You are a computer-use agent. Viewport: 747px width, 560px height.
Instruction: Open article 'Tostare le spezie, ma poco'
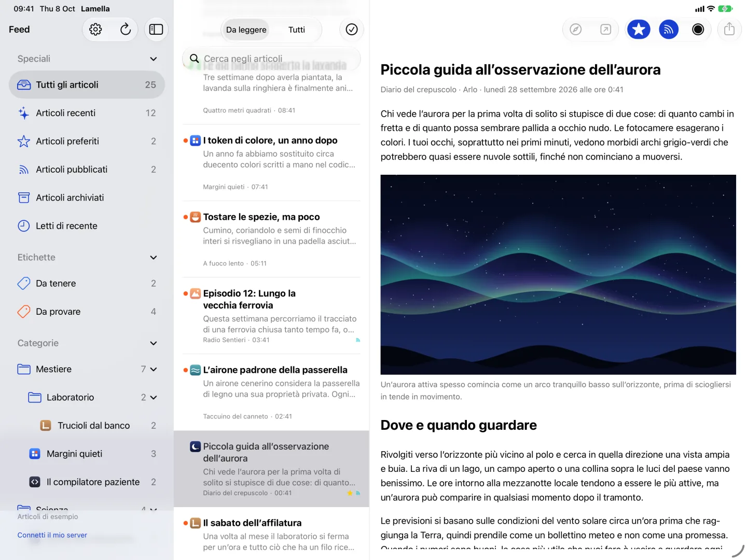click(271, 240)
